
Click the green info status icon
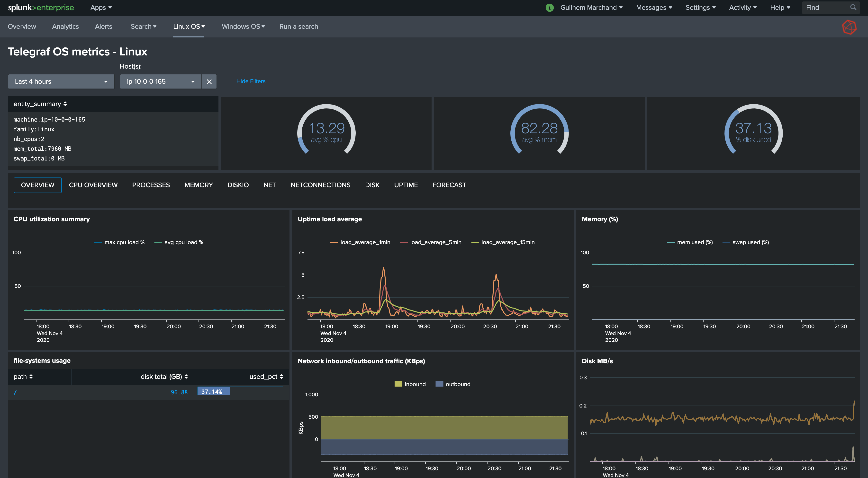click(x=549, y=8)
